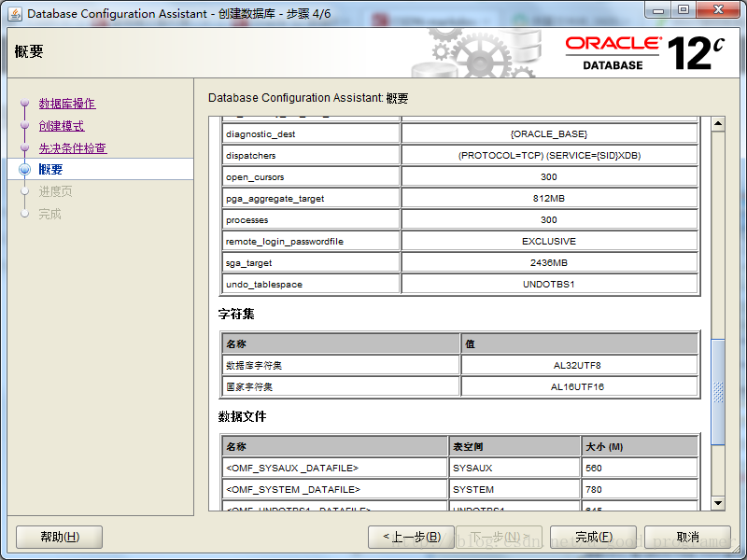
Task: Click the dispatchers parameter cell
Action: [x=311, y=155]
